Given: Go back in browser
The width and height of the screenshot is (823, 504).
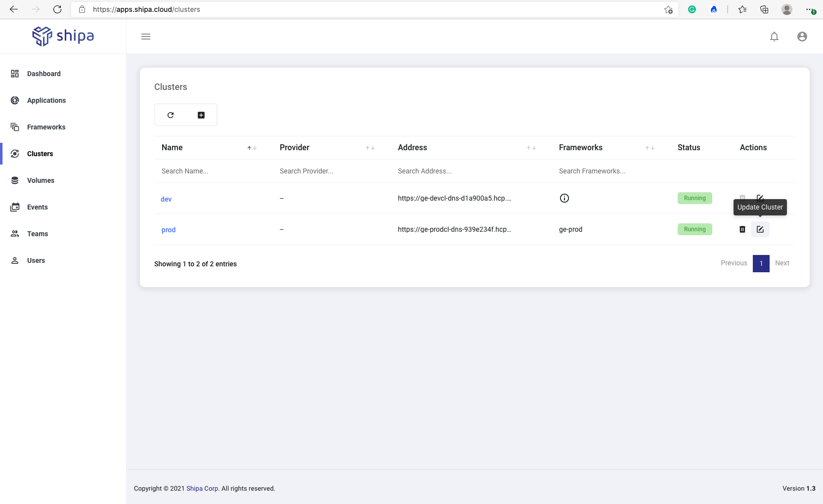Looking at the screenshot, I should pos(14,9).
